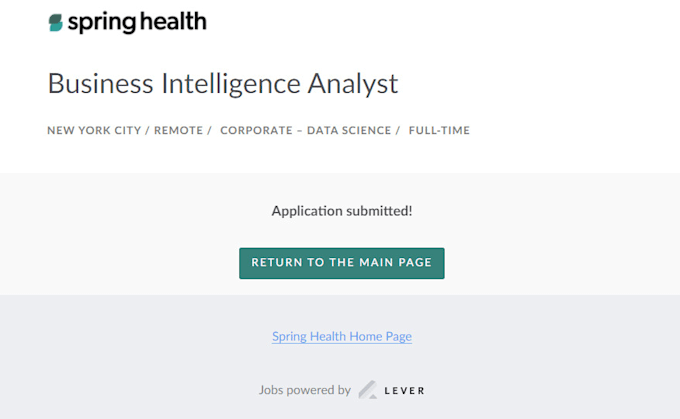Click the Jobs powered by text

(304, 390)
